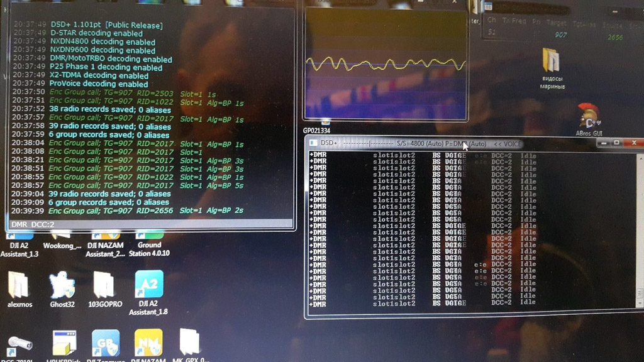Click the DSD+ console vertical scrollbar
This screenshot has width=644, height=362.
(x=640, y=230)
